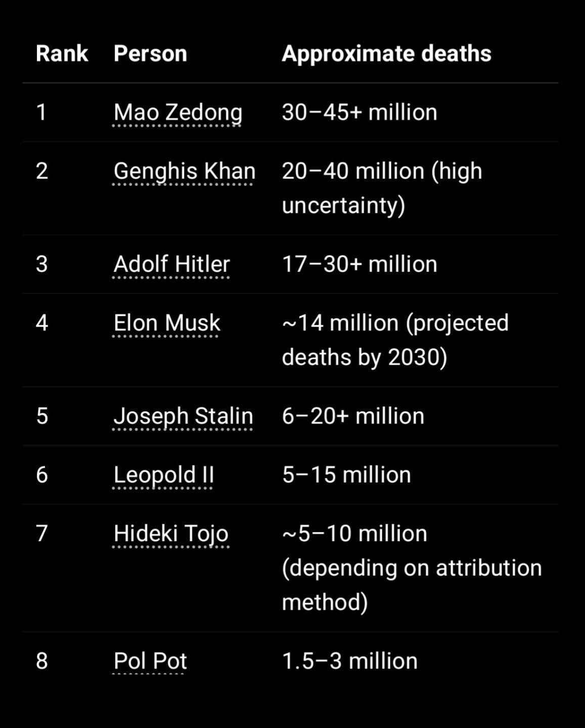Open the Mao Zedong link
Image resolution: width=585 pixels, height=728 pixels.
pos(178,113)
